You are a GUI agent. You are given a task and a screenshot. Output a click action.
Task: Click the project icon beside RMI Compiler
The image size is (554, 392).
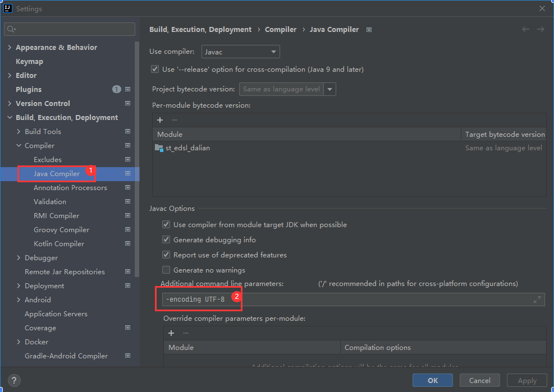127,215
